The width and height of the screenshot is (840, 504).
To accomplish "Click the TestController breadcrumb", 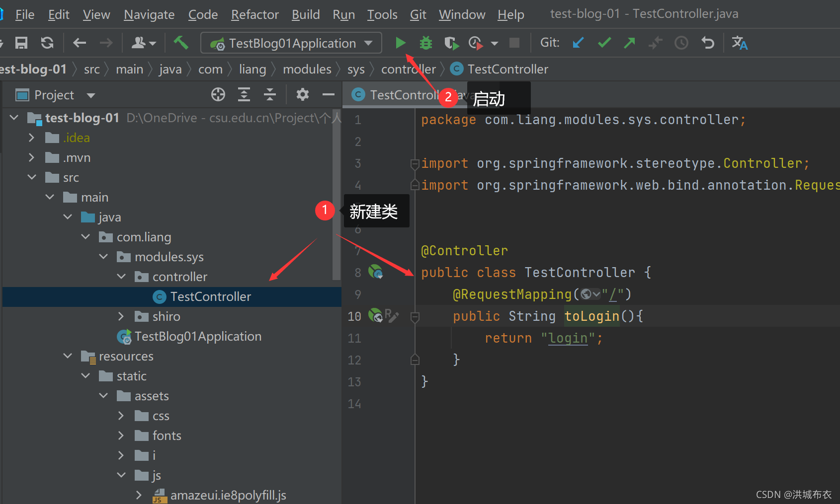I will coord(500,69).
